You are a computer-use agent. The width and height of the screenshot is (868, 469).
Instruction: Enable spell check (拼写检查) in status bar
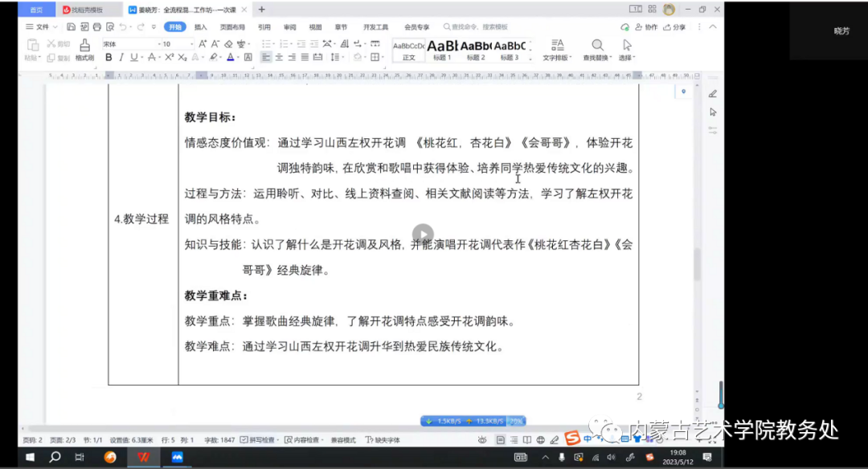[260, 438]
